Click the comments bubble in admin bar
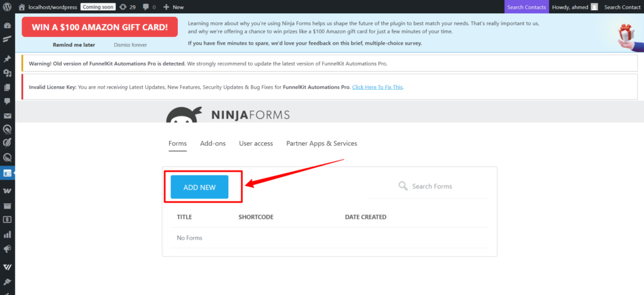This screenshot has width=644, height=295. point(150,7)
